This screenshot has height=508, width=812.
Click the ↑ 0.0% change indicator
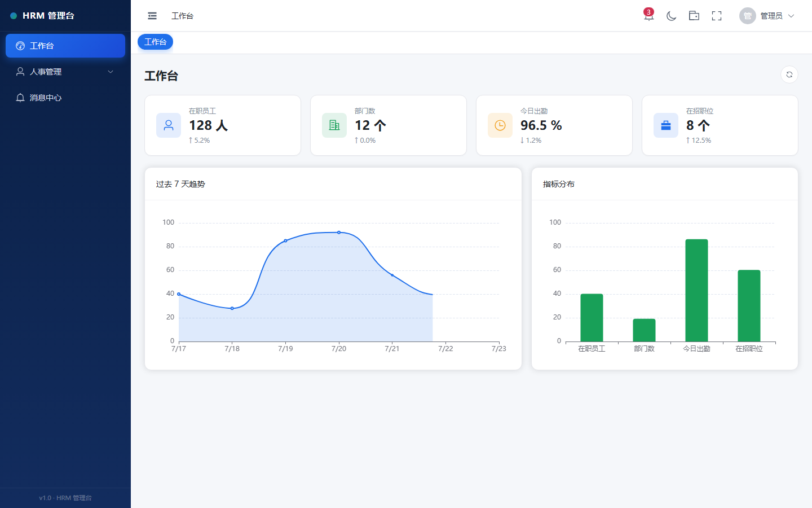pyautogui.click(x=365, y=141)
